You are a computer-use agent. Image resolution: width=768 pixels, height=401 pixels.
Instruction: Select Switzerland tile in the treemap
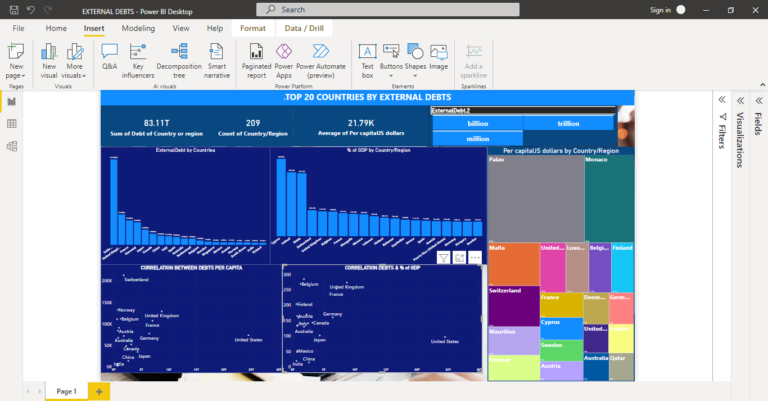tap(514, 307)
